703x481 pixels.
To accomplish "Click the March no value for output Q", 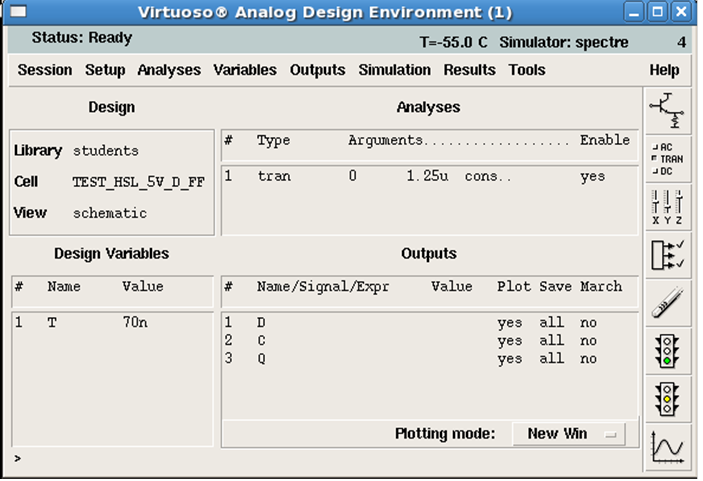I will click(588, 359).
